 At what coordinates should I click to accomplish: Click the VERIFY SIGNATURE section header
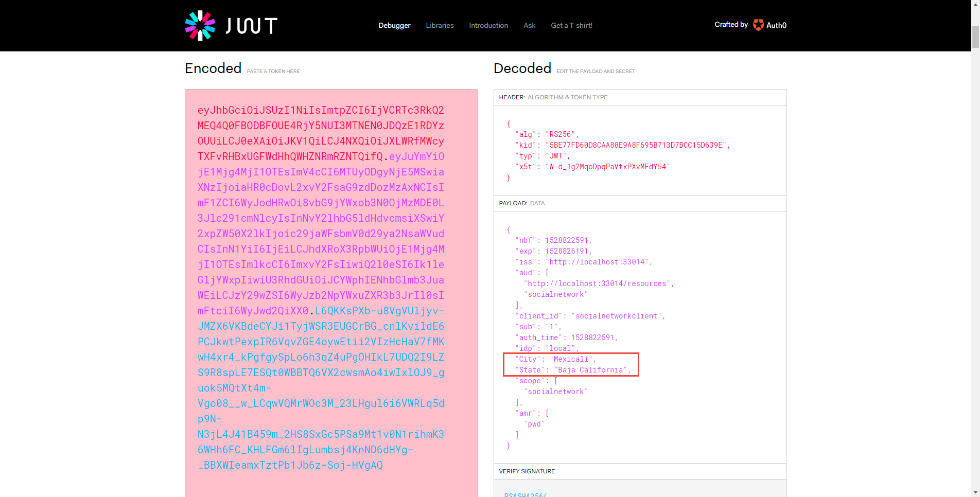point(527,471)
